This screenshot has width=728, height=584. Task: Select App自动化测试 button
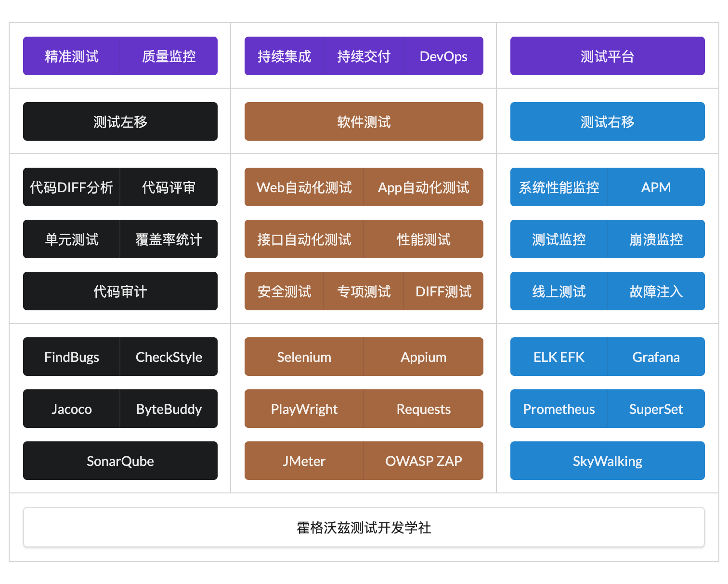point(424,187)
